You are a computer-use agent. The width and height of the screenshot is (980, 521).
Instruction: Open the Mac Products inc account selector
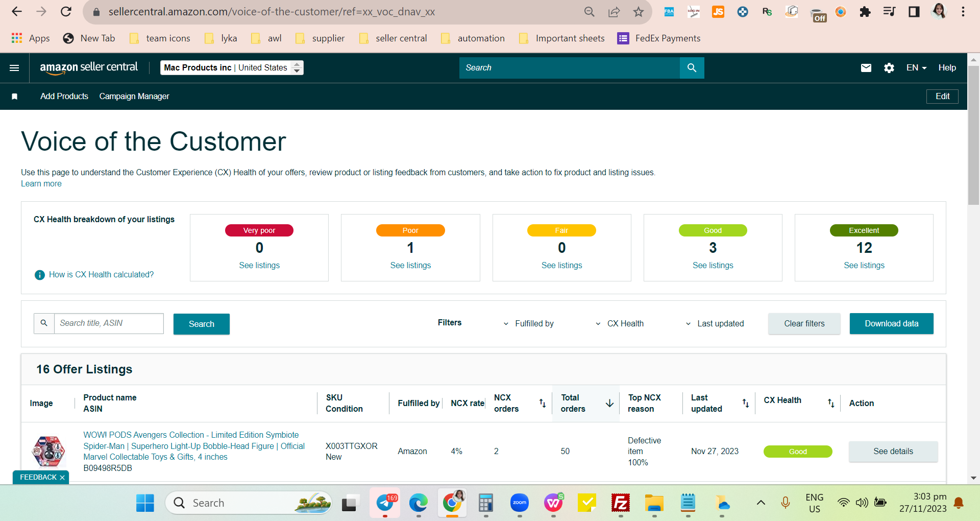232,68
